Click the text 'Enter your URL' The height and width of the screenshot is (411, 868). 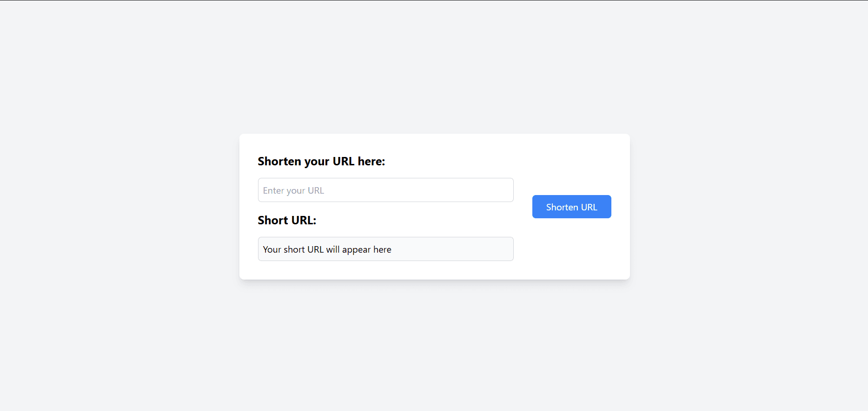293,190
